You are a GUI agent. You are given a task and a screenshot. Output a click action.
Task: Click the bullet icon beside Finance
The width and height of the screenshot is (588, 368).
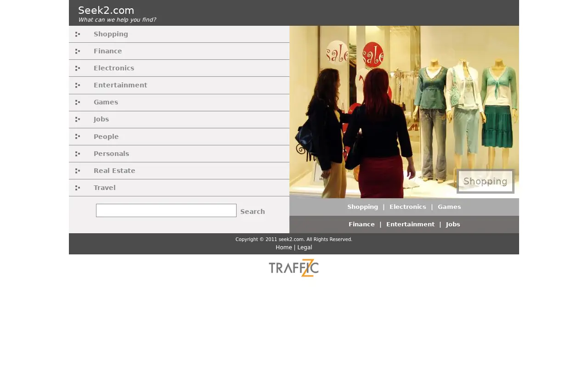pyautogui.click(x=78, y=51)
